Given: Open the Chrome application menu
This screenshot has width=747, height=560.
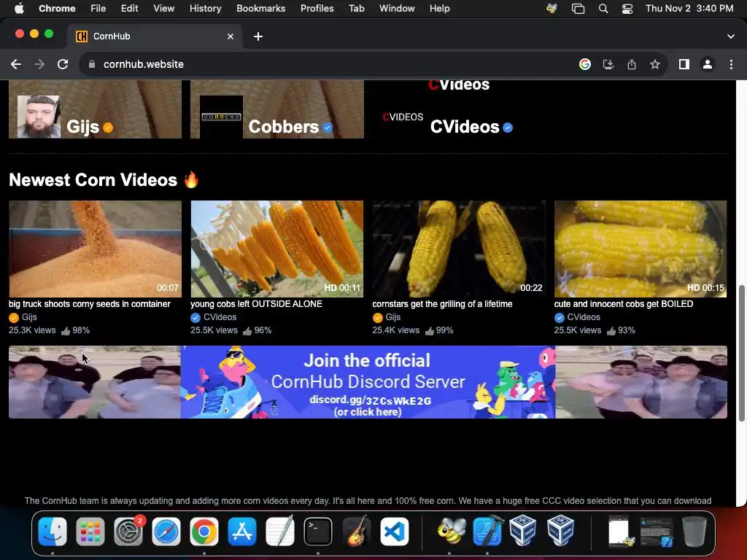Looking at the screenshot, I should [x=57, y=9].
